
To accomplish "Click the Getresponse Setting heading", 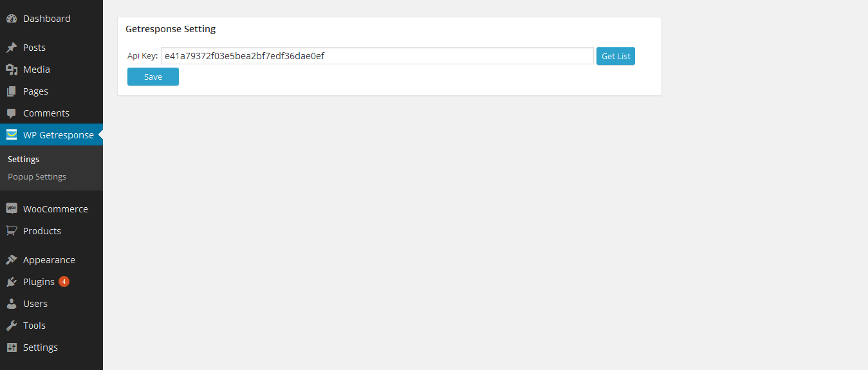I will [171, 29].
